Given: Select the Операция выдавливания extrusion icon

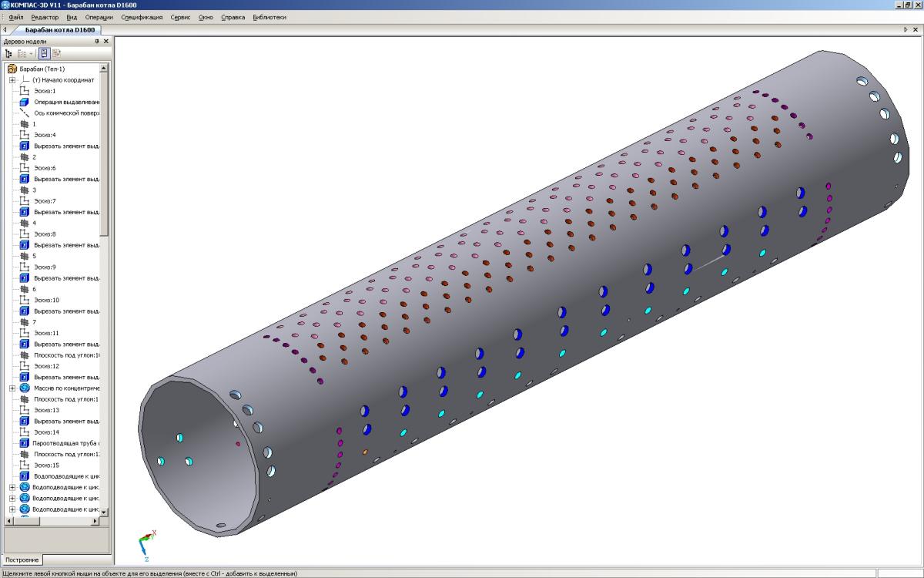Looking at the screenshot, I should 24,102.
